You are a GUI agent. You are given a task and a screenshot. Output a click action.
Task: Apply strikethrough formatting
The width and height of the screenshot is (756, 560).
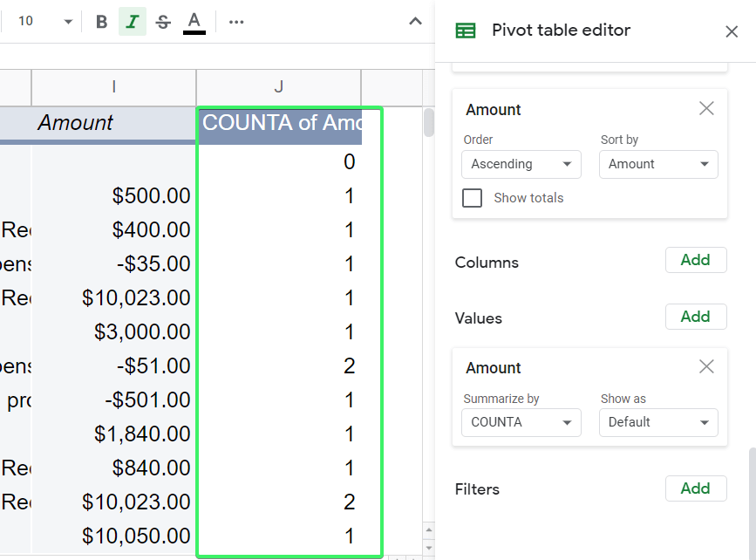click(163, 22)
